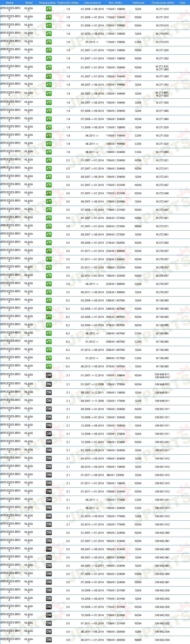The width and height of the screenshot is (190, 644).
Task: Click the 08.2010 -> 08.2014 production years cell
Action: coord(92,467)
